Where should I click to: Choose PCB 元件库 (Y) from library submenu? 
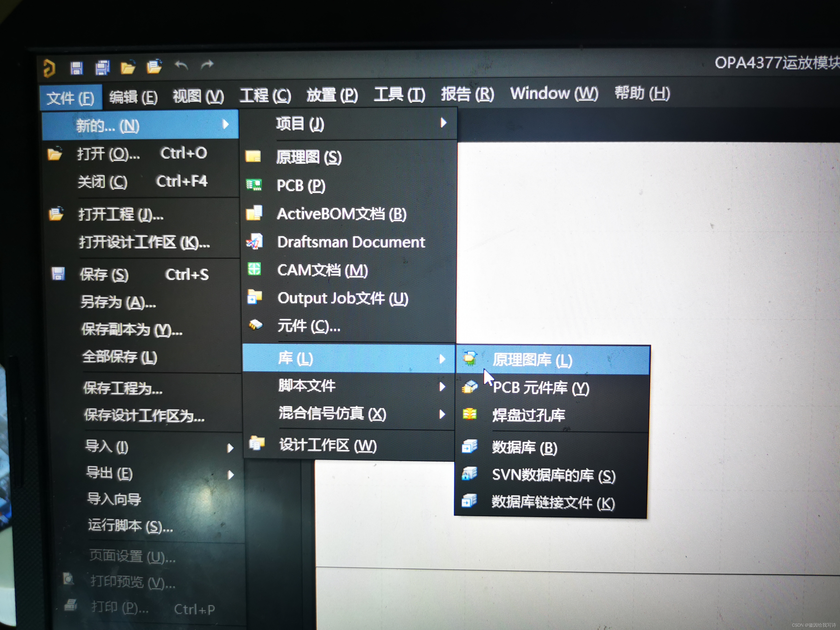pyautogui.click(x=540, y=388)
